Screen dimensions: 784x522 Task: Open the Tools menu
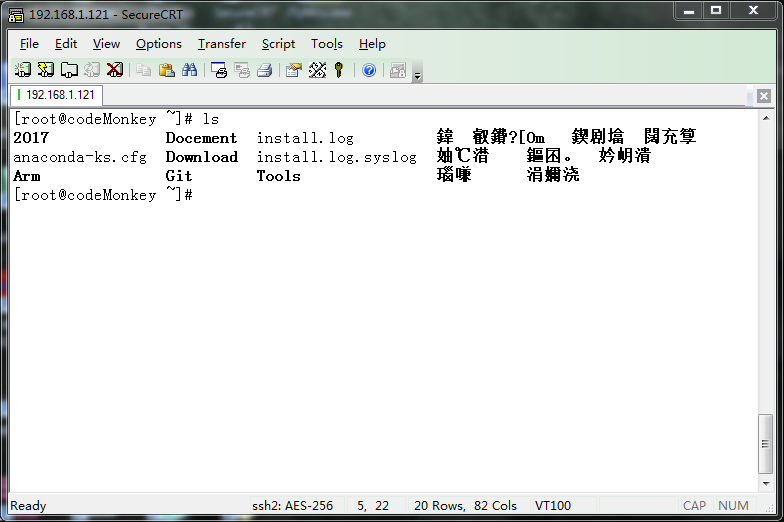pos(326,44)
